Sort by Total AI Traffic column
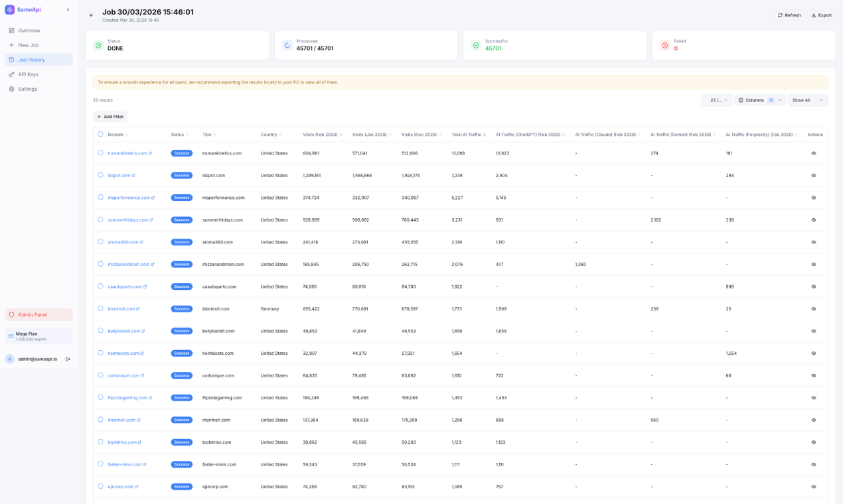The image size is (843, 504). point(469,135)
